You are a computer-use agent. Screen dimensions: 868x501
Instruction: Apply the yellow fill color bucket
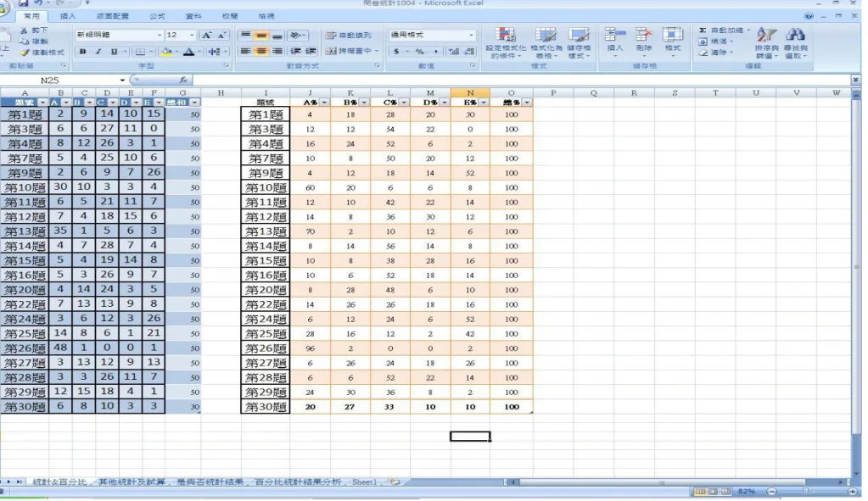(x=166, y=52)
